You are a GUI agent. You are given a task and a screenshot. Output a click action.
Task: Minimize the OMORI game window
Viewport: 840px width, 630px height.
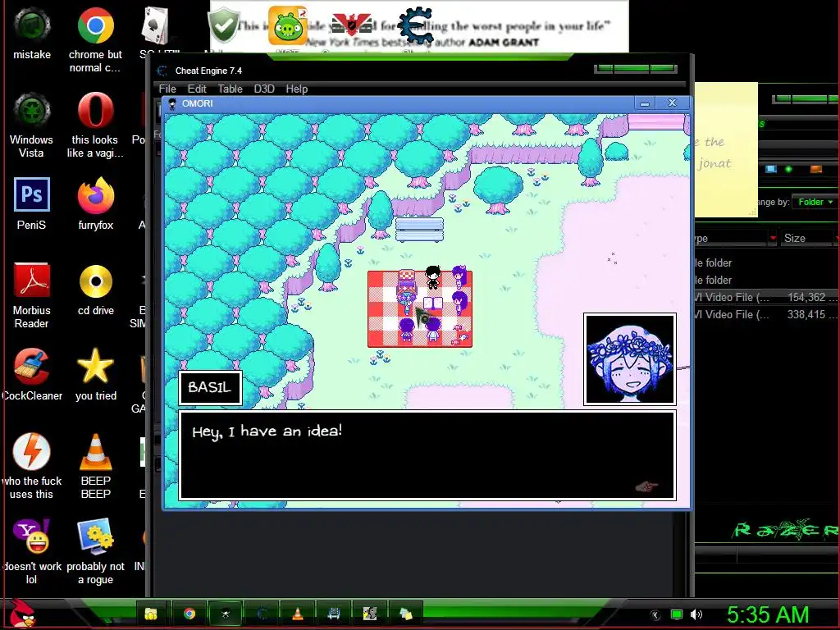coord(645,103)
